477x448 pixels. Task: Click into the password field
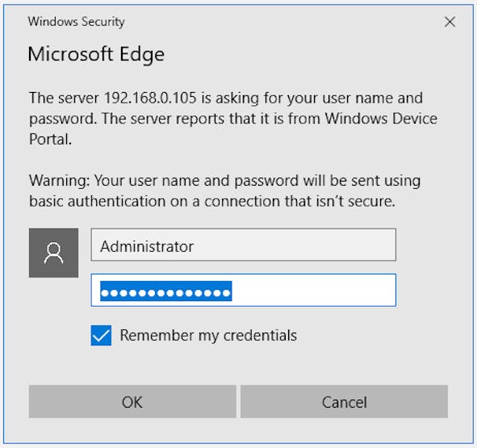tap(244, 290)
